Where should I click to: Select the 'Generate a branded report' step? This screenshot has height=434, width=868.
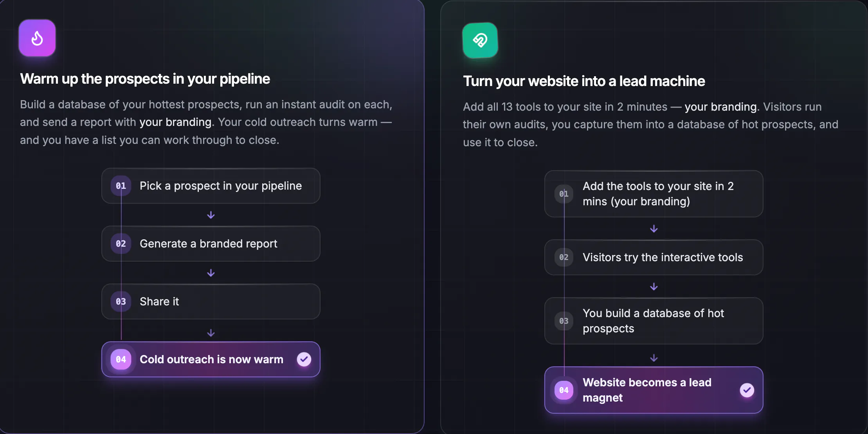[211, 244]
